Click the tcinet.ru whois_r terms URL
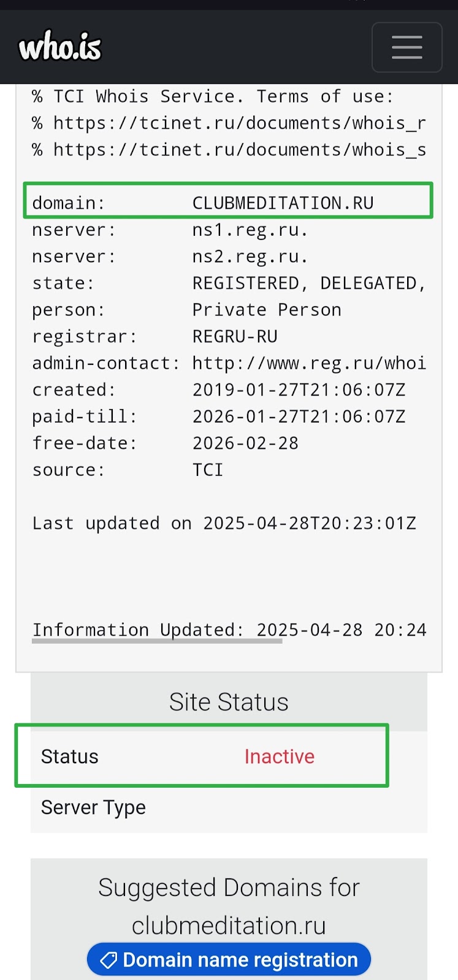Viewport: 458px width, 980px height. [239, 123]
